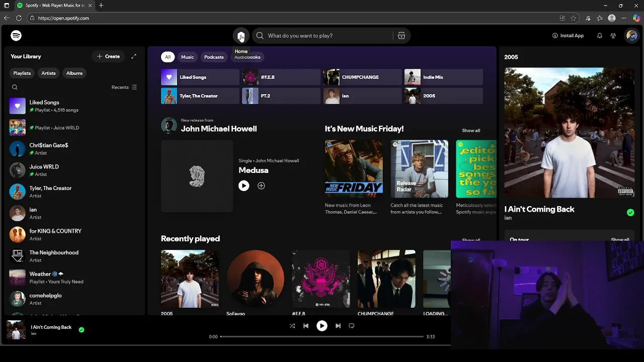The width and height of the screenshot is (644, 362).
Task: Toggle repeat mode
Action: 352,326
